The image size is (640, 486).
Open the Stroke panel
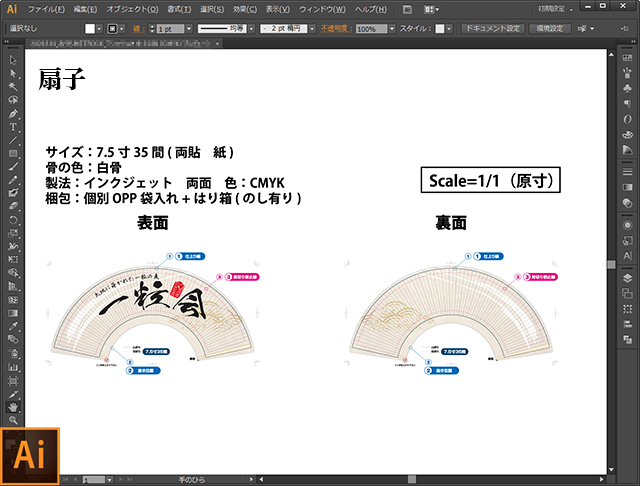pos(627,172)
